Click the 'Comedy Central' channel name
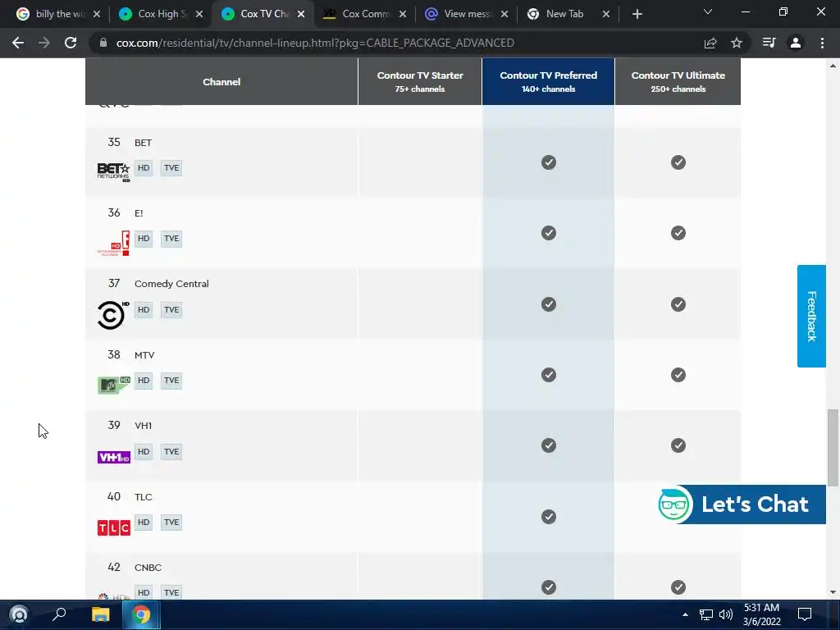The image size is (840, 630). [171, 284]
